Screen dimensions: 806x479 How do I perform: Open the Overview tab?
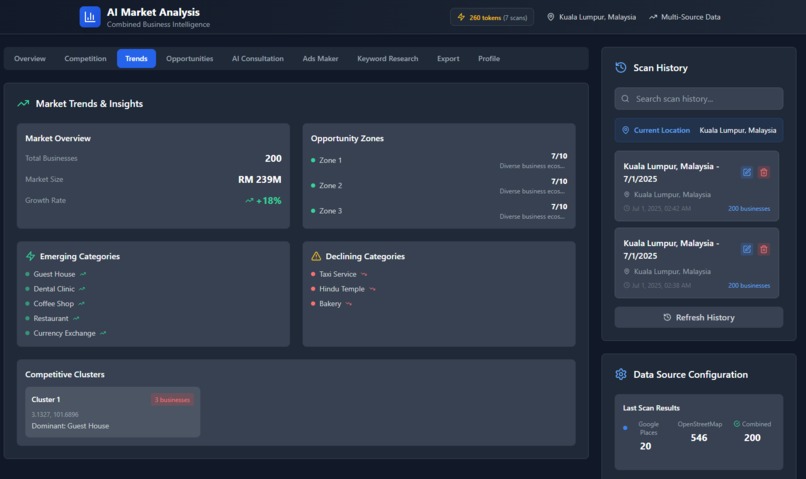30,59
